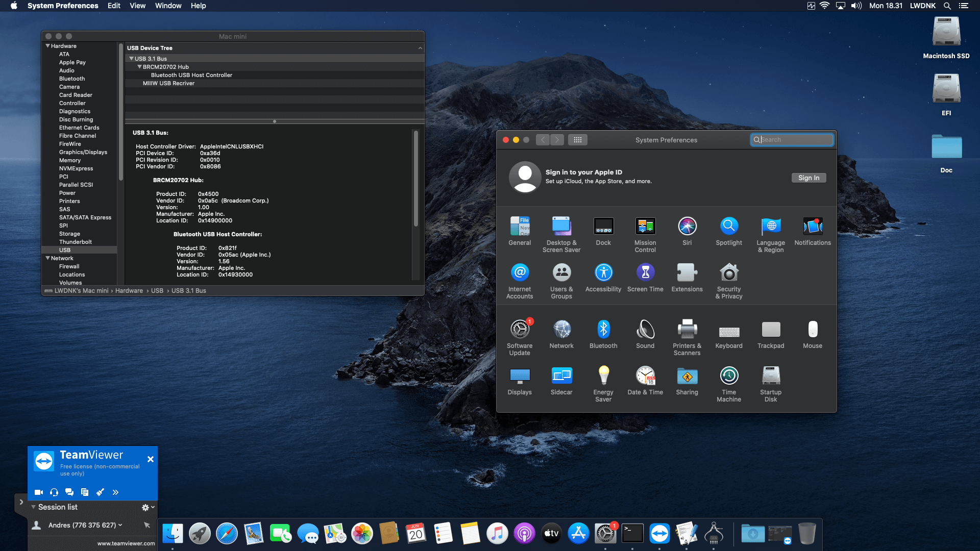Open General preferences pane
The width and height of the screenshot is (980, 551).
click(x=520, y=231)
